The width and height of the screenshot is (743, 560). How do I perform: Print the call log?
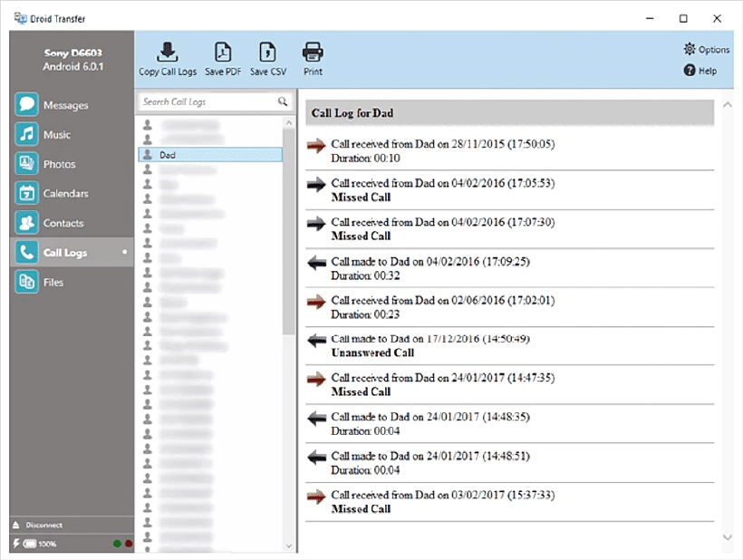click(313, 59)
